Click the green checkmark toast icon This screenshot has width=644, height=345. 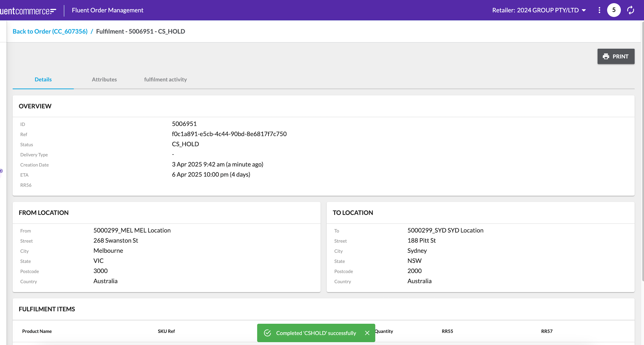(x=267, y=333)
